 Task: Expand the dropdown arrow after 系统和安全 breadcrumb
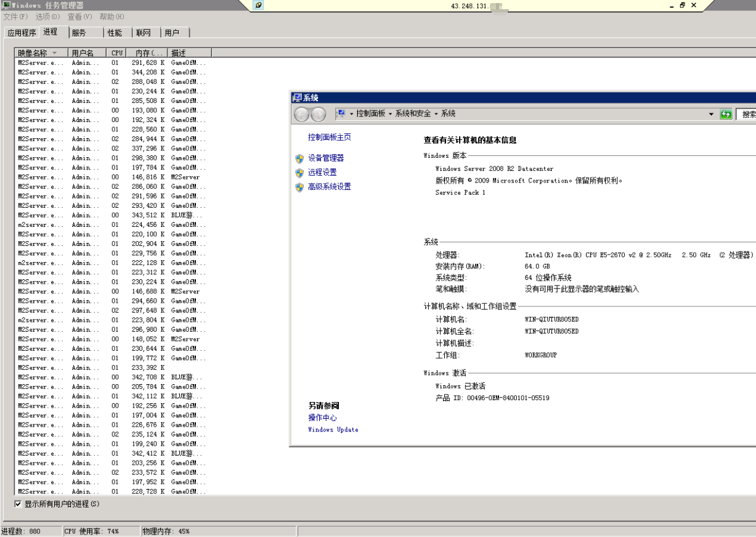(x=436, y=114)
